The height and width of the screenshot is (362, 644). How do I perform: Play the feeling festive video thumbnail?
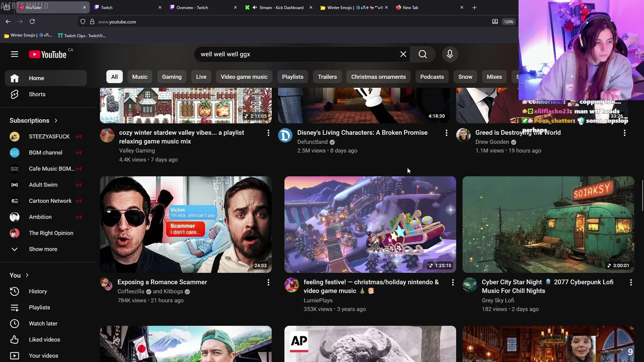[370, 224]
